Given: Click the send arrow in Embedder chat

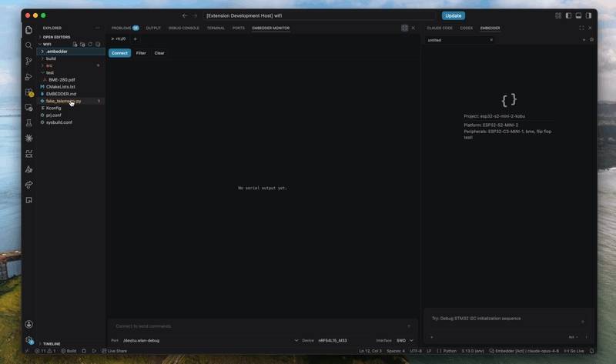Looking at the screenshot, I should click(x=583, y=322).
